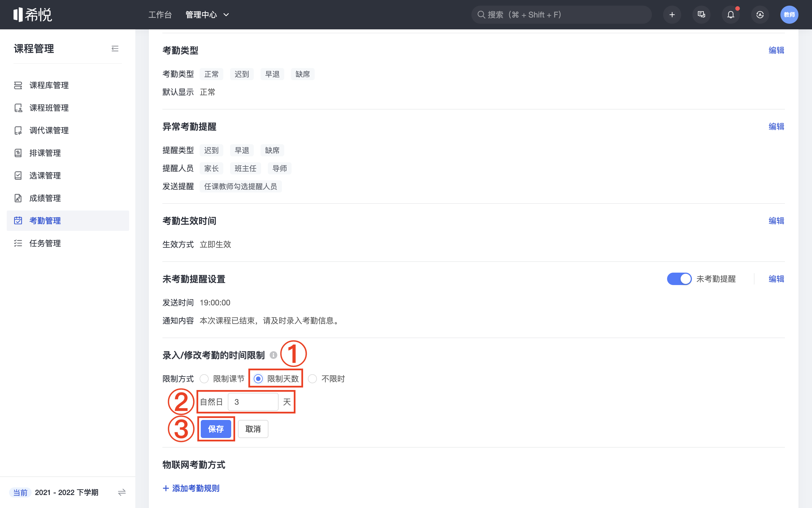
Task: Click the 希悦 logo
Action: (x=32, y=14)
